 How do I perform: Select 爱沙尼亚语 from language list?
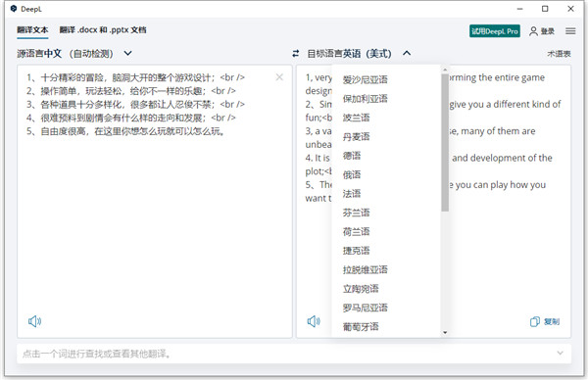365,79
